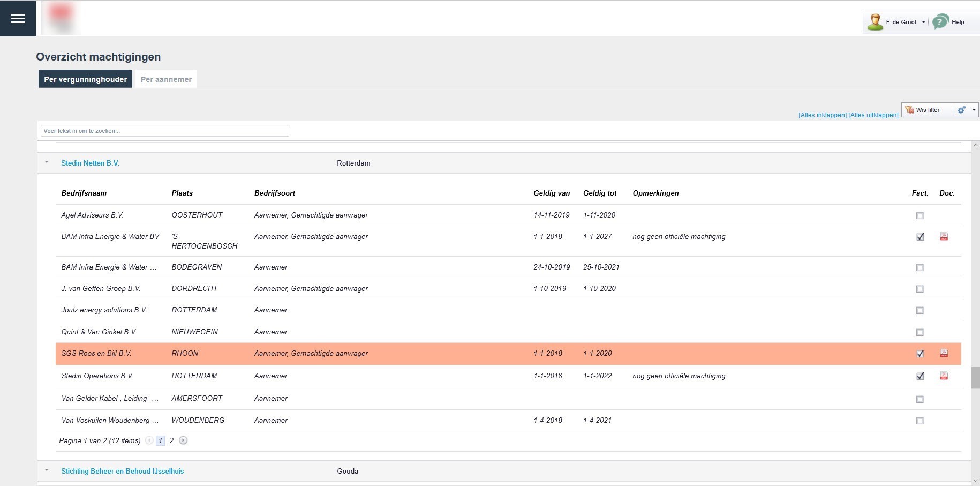Toggle Fact. checkbox for Agel Adviseurs B.V.

click(x=919, y=215)
